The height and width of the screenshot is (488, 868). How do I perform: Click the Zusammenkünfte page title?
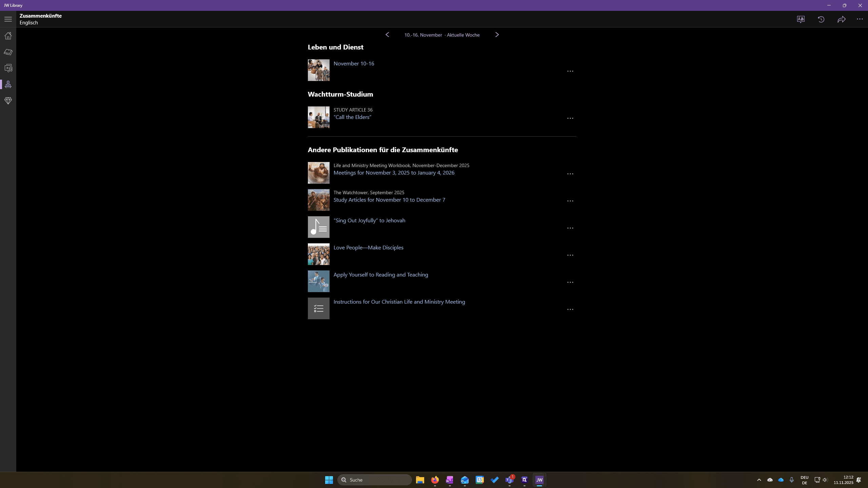coord(41,16)
